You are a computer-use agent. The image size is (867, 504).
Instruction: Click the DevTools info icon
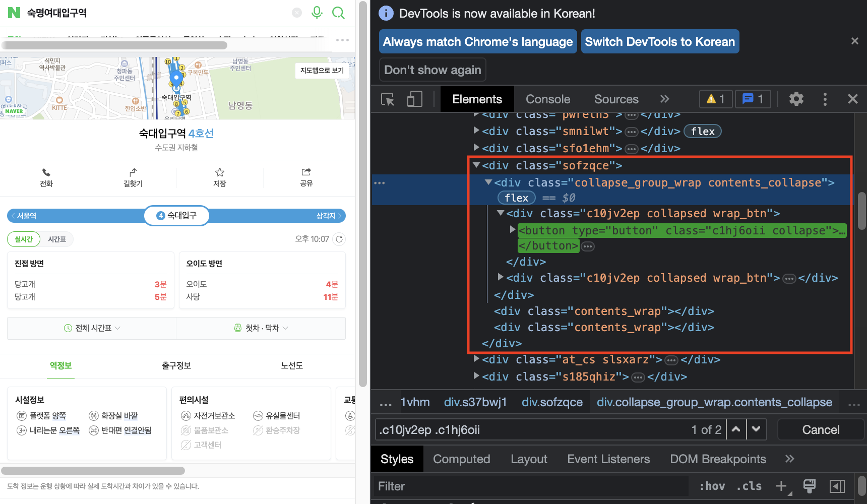(x=386, y=13)
